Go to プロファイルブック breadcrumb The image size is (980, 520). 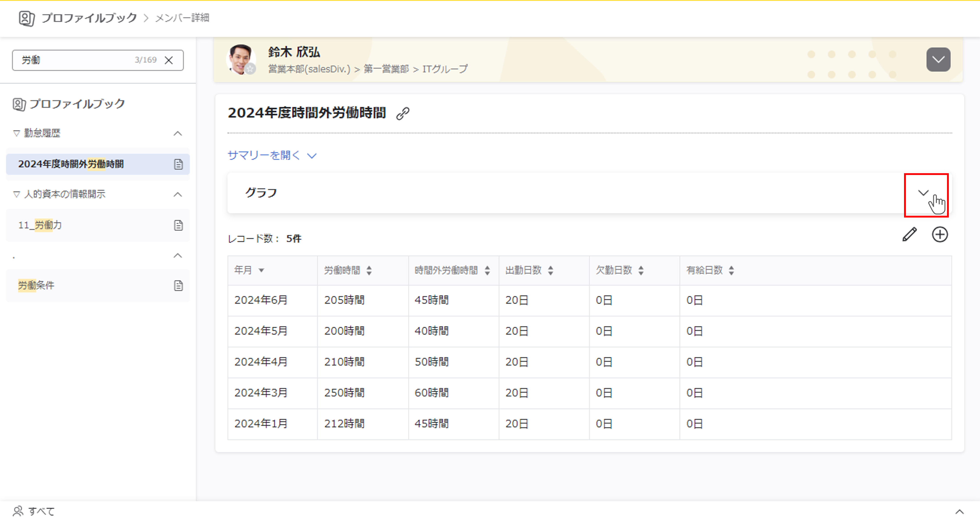(x=89, y=18)
